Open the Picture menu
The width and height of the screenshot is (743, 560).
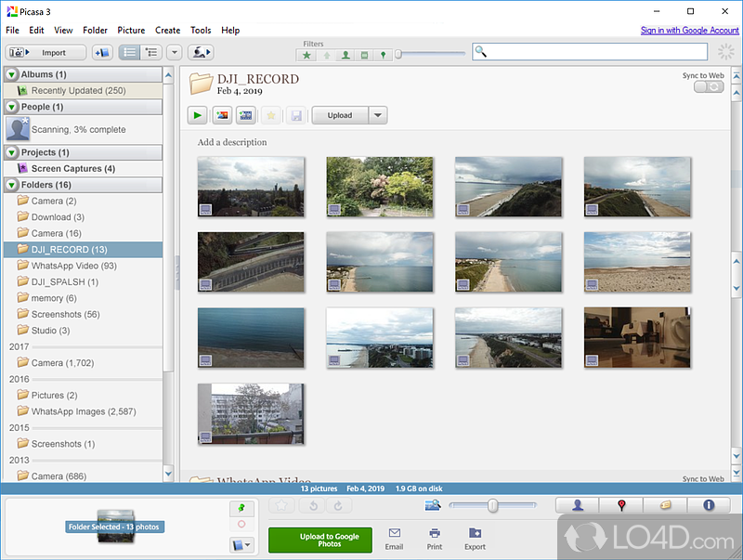click(x=131, y=31)
